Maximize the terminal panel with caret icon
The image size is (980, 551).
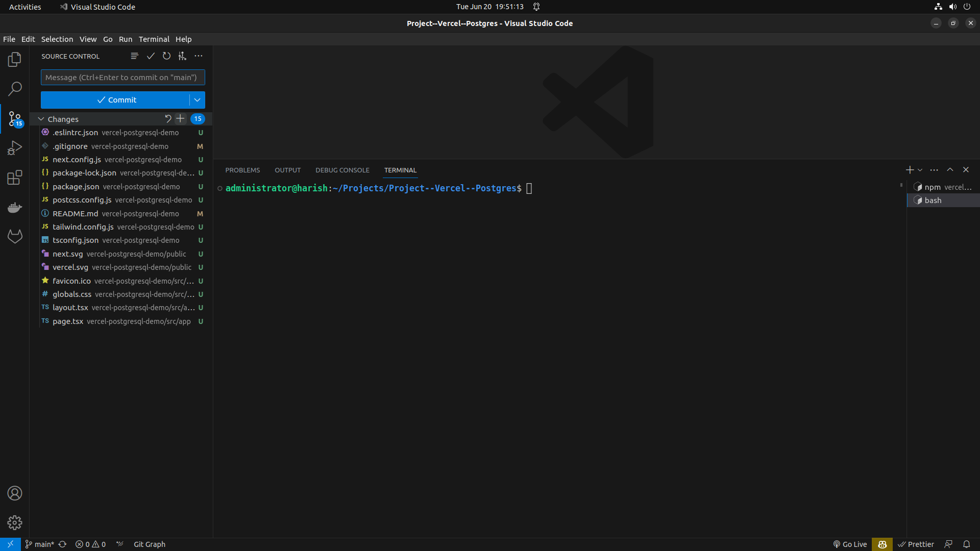click(x=950, y=170)
